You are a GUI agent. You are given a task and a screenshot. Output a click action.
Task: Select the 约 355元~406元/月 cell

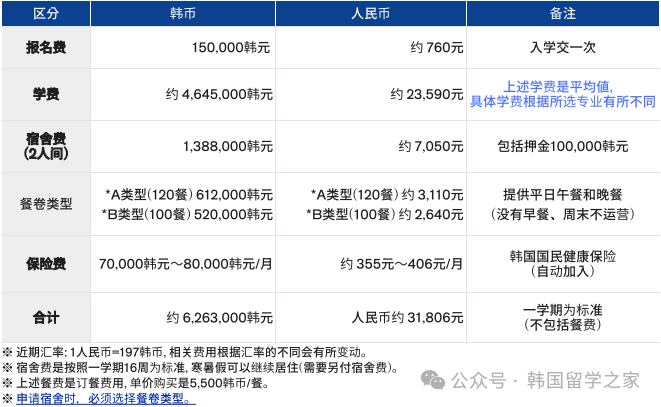pos(402,264)
